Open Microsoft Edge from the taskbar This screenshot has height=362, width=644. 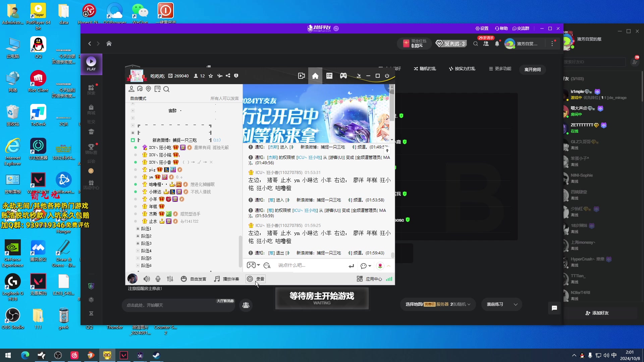coord(25,355)
